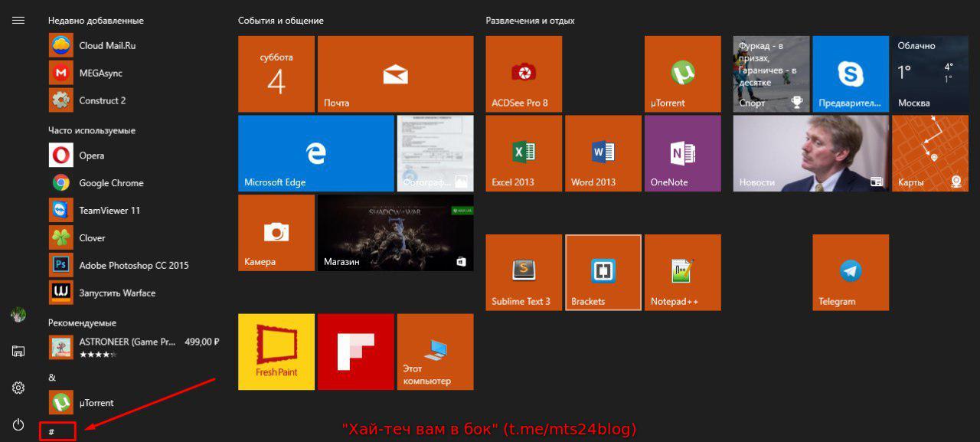This screenshot has height=442, width=980.
Task: Open the user account avatar
Action: point(18,314)
